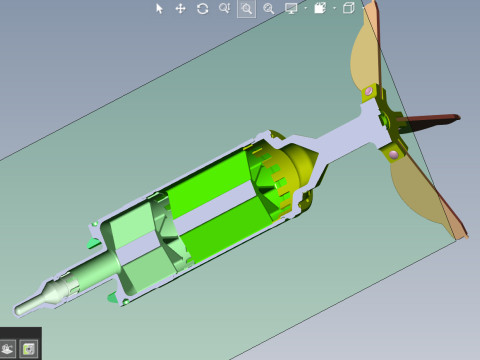Click the Zoom to Fit magnifier
This screenshot has width=480, height=360.
(x=268, y=9)
